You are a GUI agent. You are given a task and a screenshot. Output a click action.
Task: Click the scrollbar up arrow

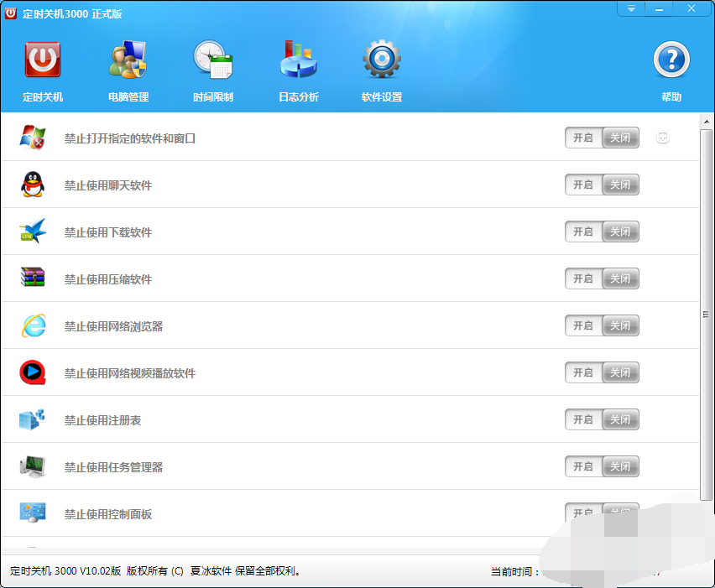click(707, 119)
